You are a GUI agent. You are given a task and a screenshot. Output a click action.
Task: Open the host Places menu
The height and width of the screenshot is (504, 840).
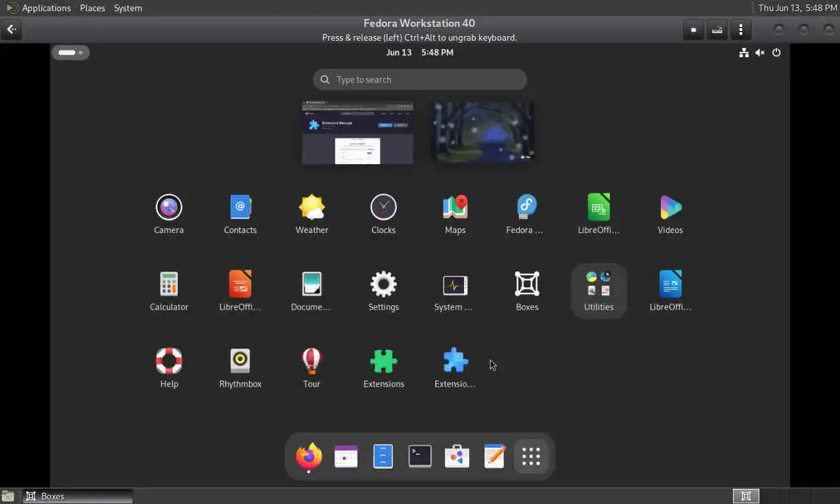point(93,8)
